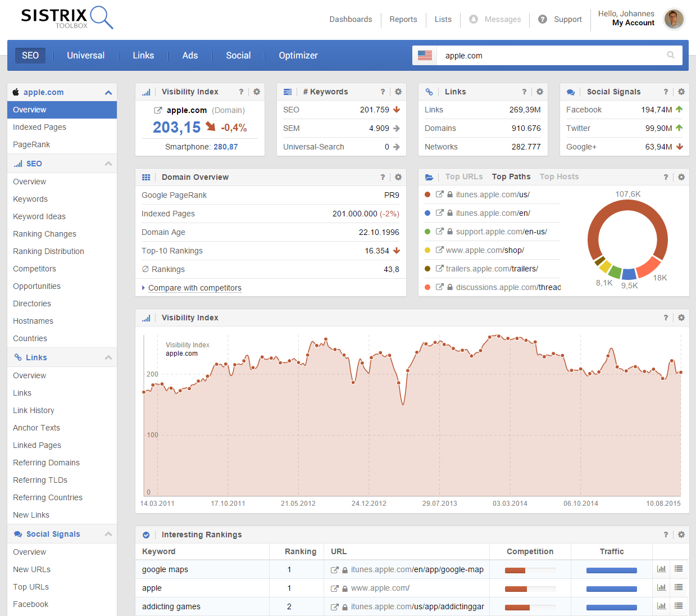
Task: Open settings gear of Top Paths box
Action: click(x=681, y=177)
